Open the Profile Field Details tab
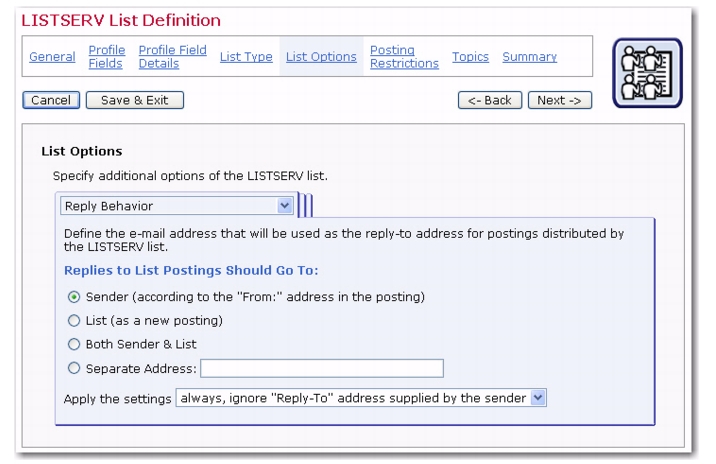Image resolution: width=716 pixels, height=464 pixels. coord(173,57)
